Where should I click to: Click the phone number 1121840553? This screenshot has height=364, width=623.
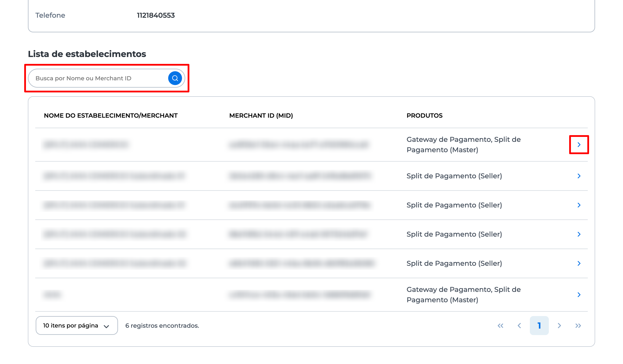point(156,15)
